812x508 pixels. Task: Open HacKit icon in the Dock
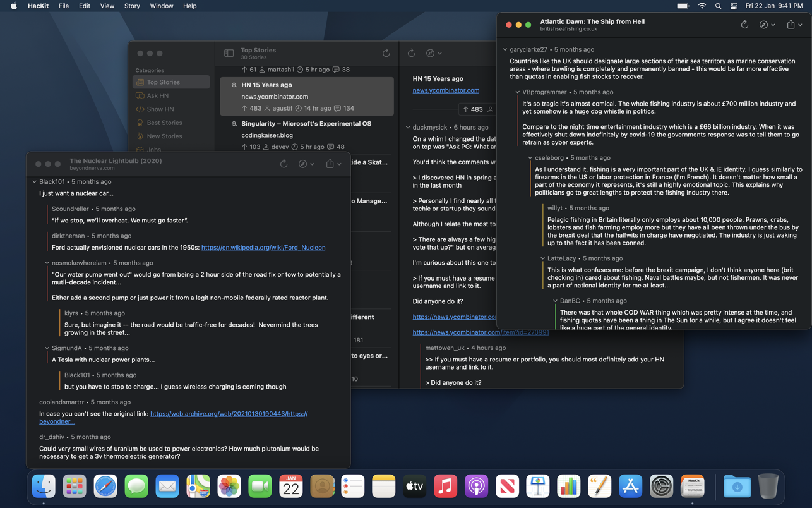tap(692, 487)
